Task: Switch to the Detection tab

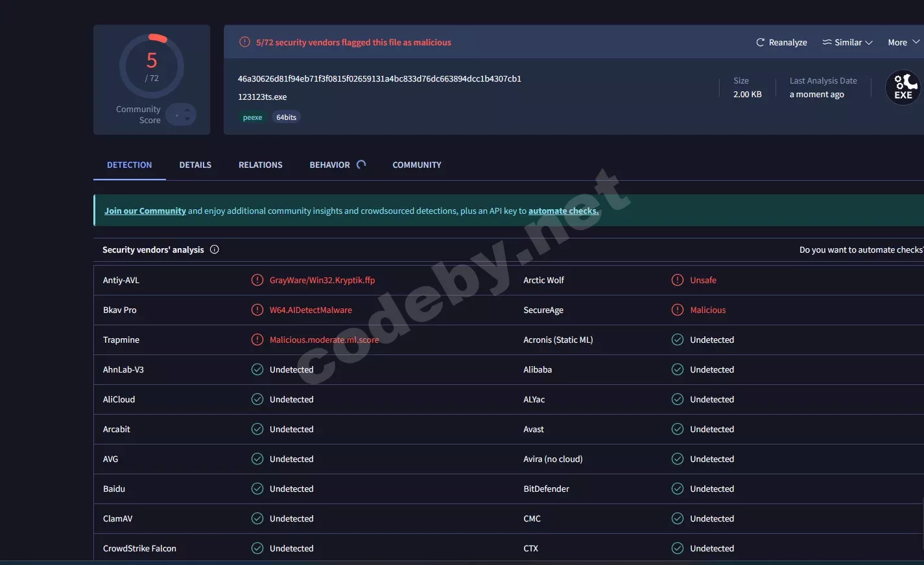Action: point(130,165)
